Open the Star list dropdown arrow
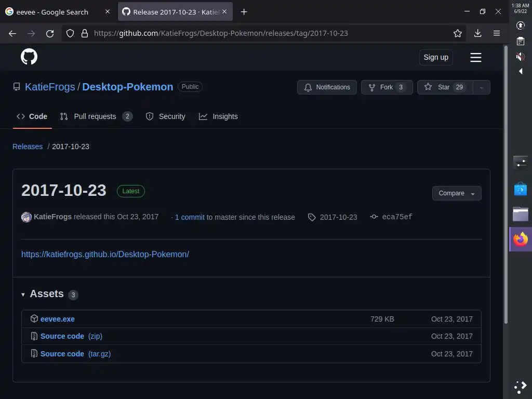The width and height of the screenshot is (532, 399). click(482, 87)
